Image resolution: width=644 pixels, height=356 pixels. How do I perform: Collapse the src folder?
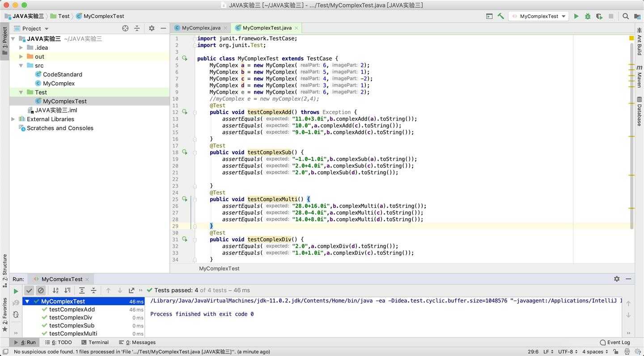point(21,66)
